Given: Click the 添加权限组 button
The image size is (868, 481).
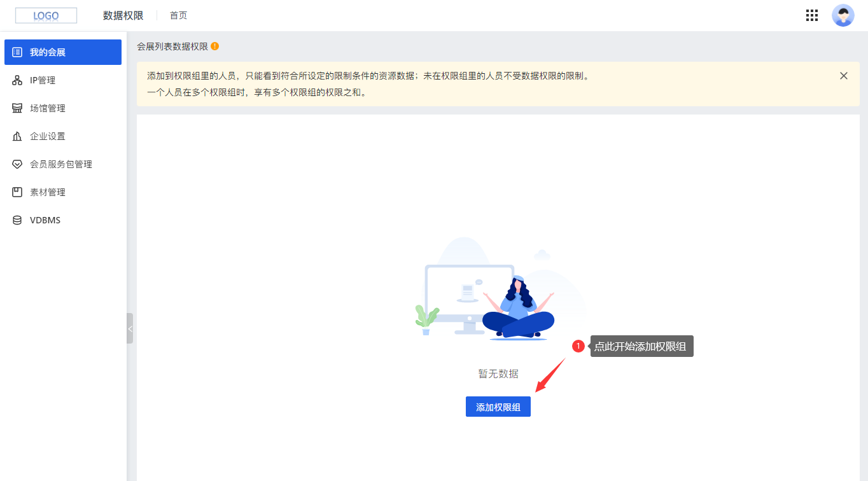Looking at the screenshot, I should tap(498, 407).
